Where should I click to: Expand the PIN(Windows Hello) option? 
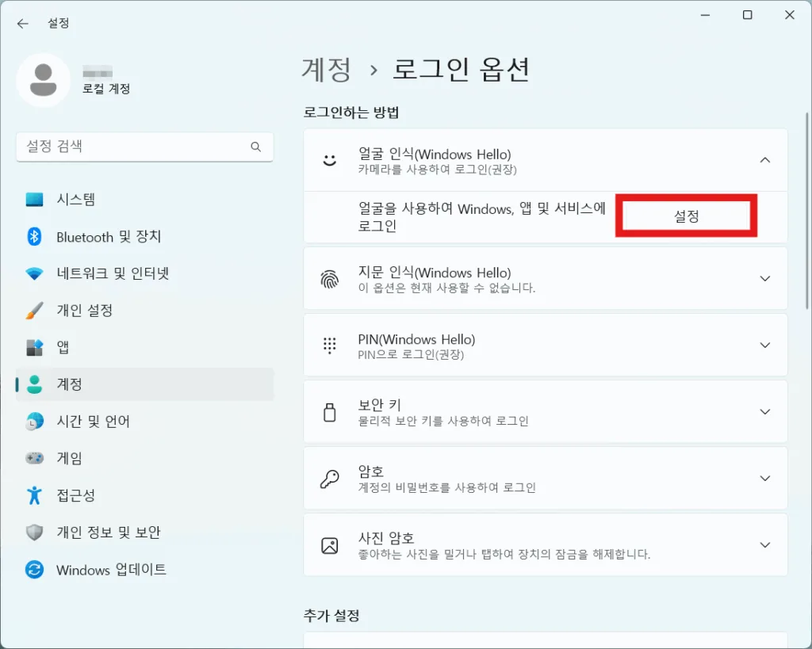(x=765, y=345)
